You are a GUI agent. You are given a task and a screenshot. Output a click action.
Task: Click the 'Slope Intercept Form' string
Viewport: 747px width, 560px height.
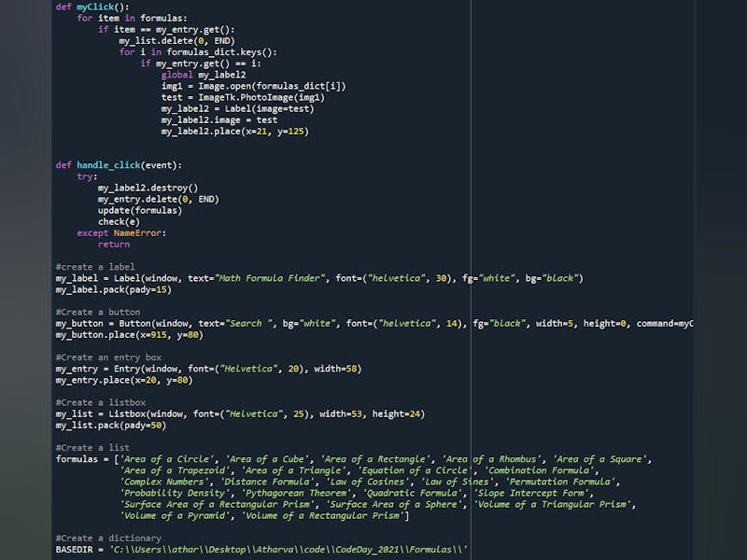pos(530,494)
